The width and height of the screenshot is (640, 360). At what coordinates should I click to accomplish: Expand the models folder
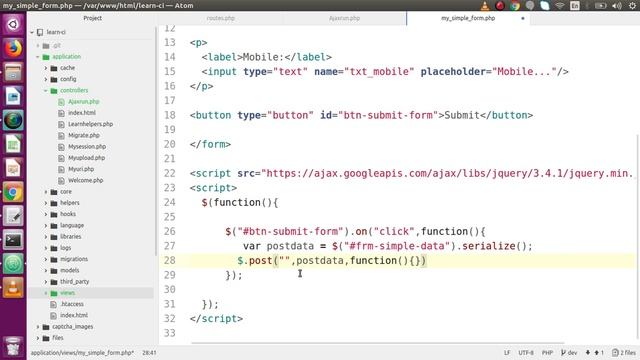[x=46, y=270]
